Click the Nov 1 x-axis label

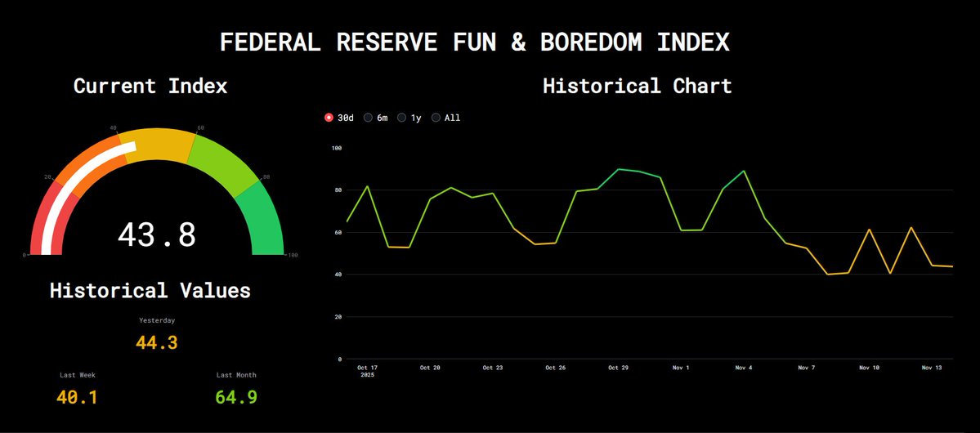pyautogui.click(x=681, y=368)
